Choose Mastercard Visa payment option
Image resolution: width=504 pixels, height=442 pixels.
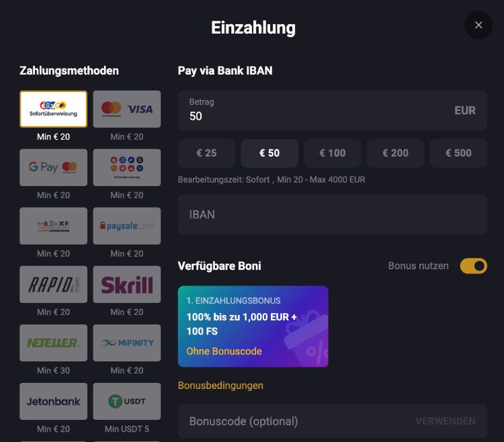(126, 109)
